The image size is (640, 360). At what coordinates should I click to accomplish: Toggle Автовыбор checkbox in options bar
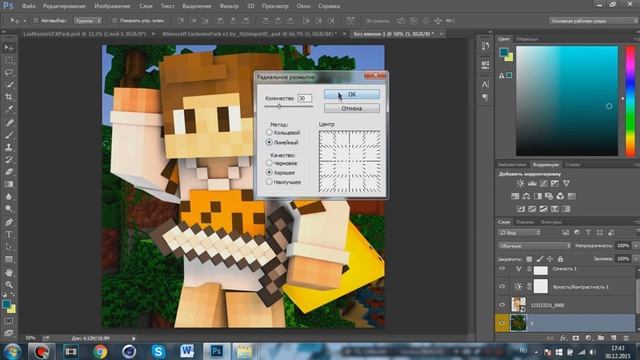[x=36, y=20]
